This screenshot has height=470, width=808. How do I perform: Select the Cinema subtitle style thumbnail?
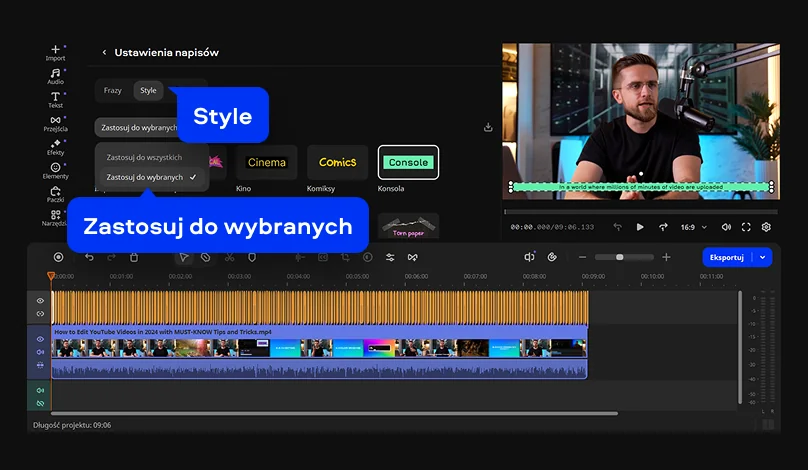click(266, 162)
